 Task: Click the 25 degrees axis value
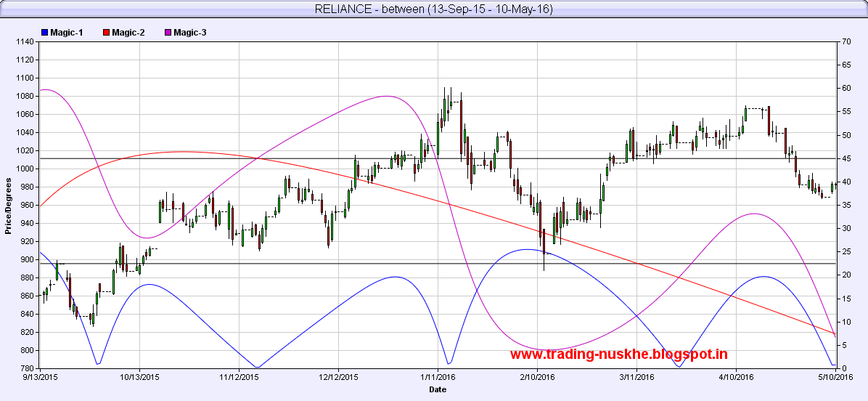(846, 252)
